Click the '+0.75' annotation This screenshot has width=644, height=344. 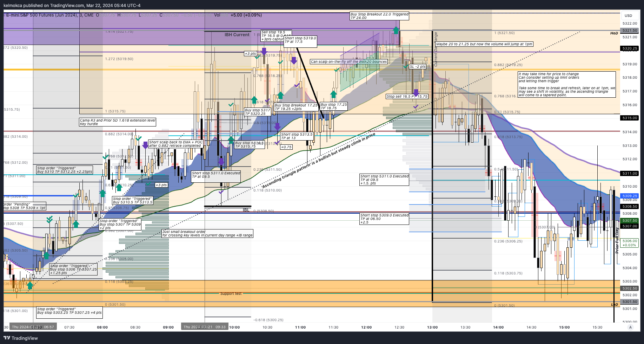pyautogui.click(x=286, y=147)
